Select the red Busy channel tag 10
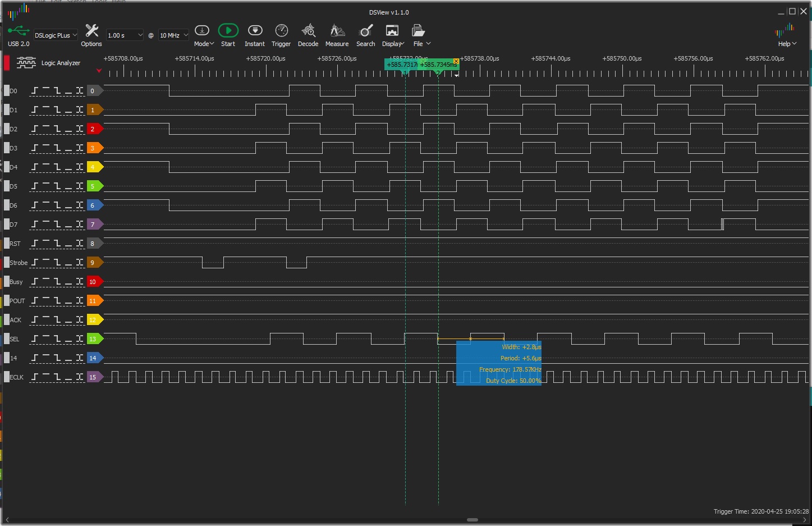The image size is (812, 526). point(95,282)
